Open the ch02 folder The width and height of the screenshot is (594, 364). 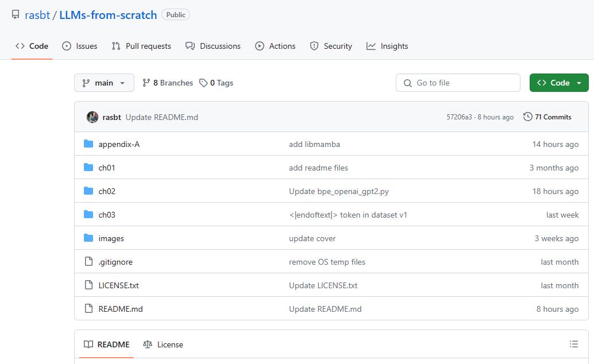pos(107,191)
